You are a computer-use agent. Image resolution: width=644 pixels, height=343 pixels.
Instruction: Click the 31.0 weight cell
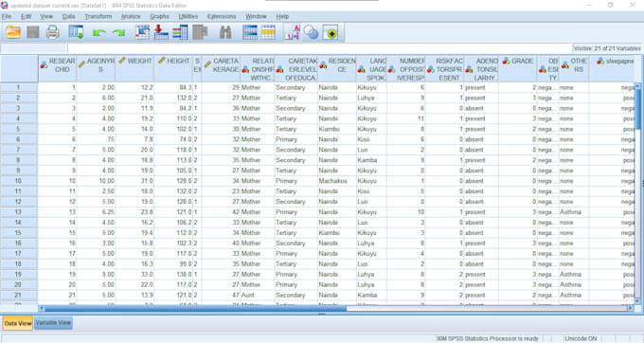point(135,181)
